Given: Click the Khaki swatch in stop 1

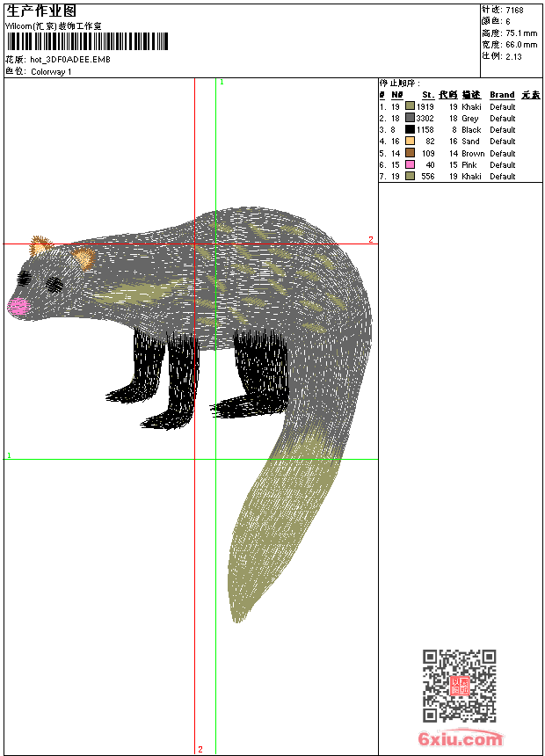Looking at the screenshot, I should (410, 106).
